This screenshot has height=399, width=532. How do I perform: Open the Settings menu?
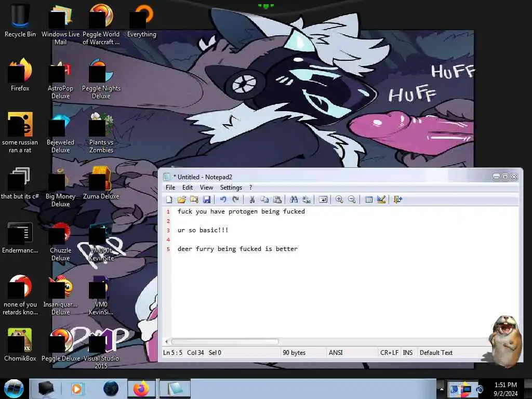tap(231, 188)
